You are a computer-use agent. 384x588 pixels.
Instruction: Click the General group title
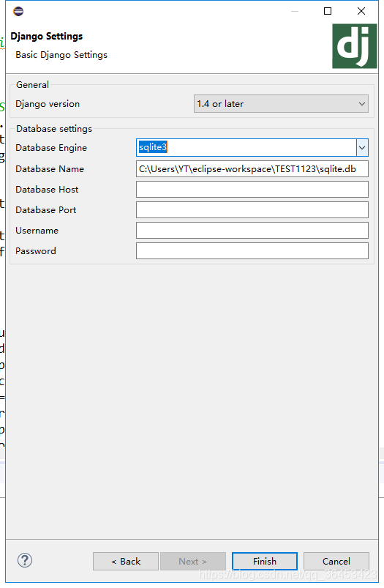point(32,85)
